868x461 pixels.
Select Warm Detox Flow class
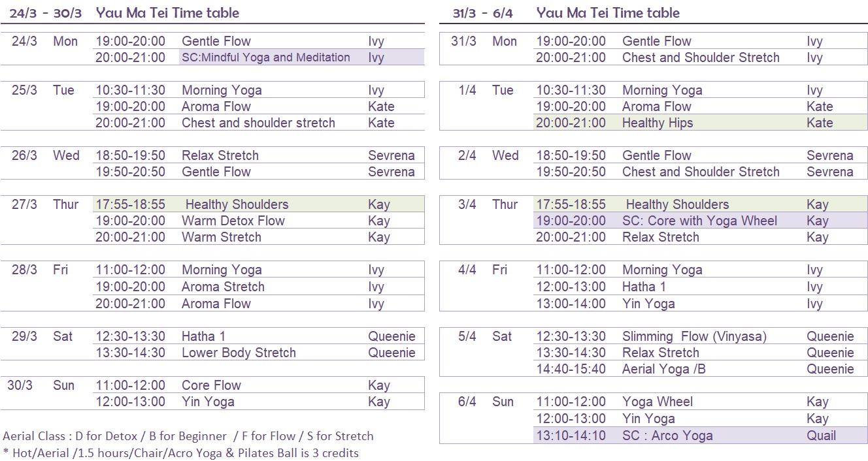tap(233, 221)
